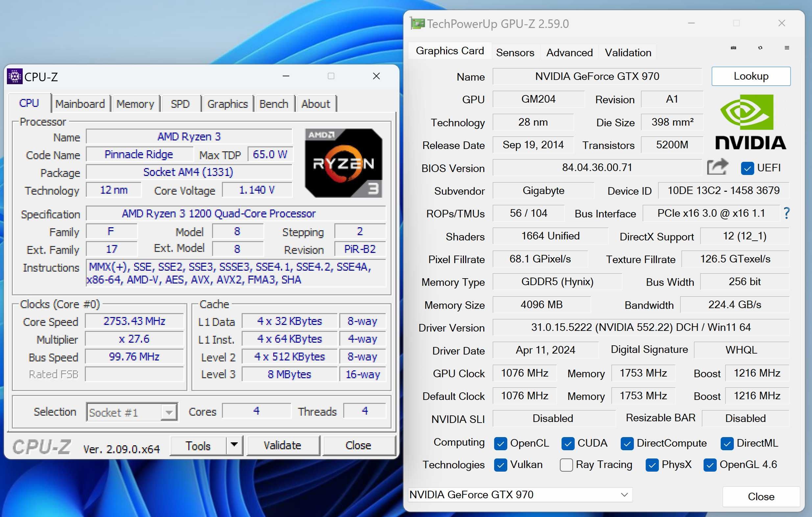The image size is (812, 517).
Task: Switch to the Sensors tab in GPU-Z
Action: (x=515, y=52)
